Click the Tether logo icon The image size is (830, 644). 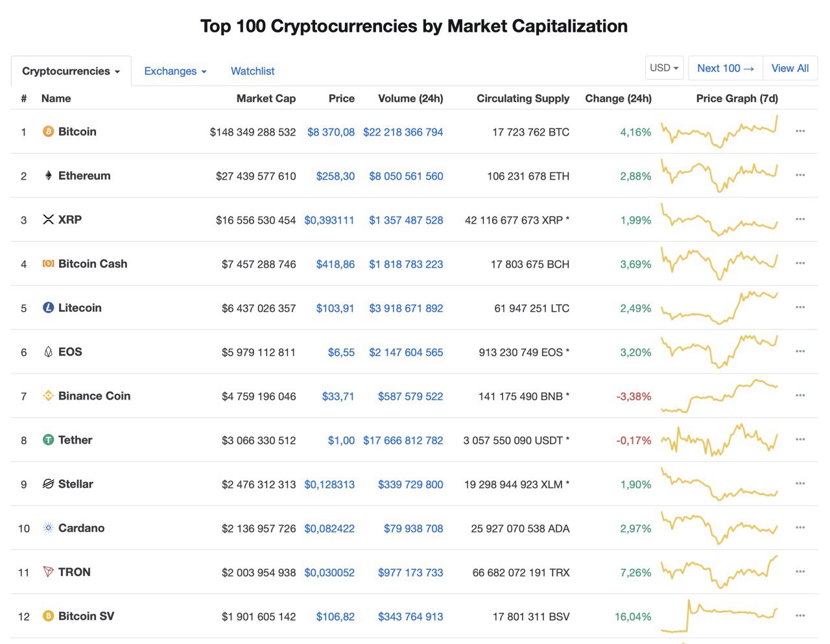tap(48, 440)
